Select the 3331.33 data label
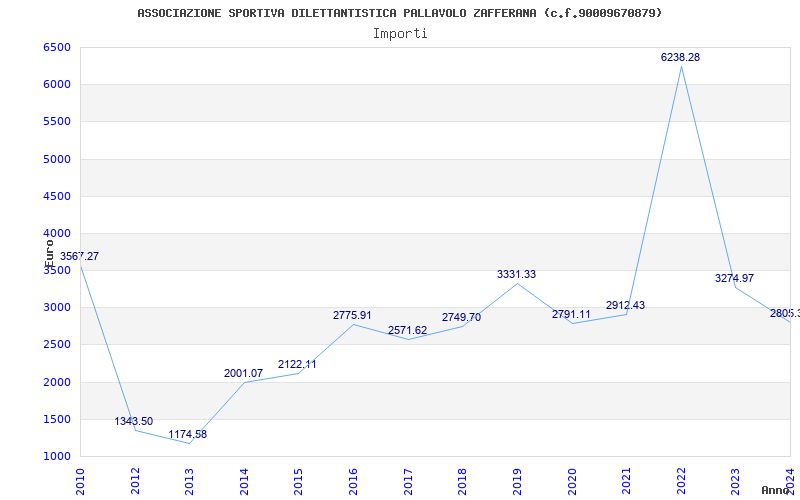The image size is (800, 500). pyautogui.click(x=517, y=274)
